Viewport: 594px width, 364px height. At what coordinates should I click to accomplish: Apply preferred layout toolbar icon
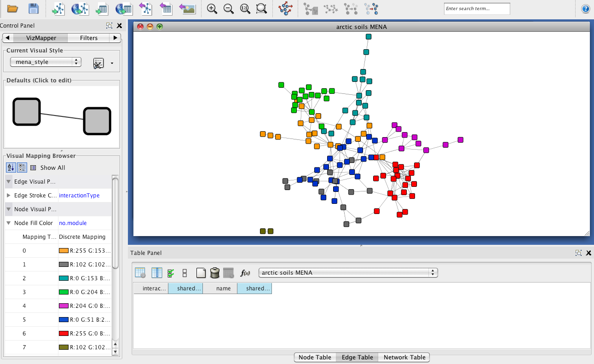[x=286, y=9]
